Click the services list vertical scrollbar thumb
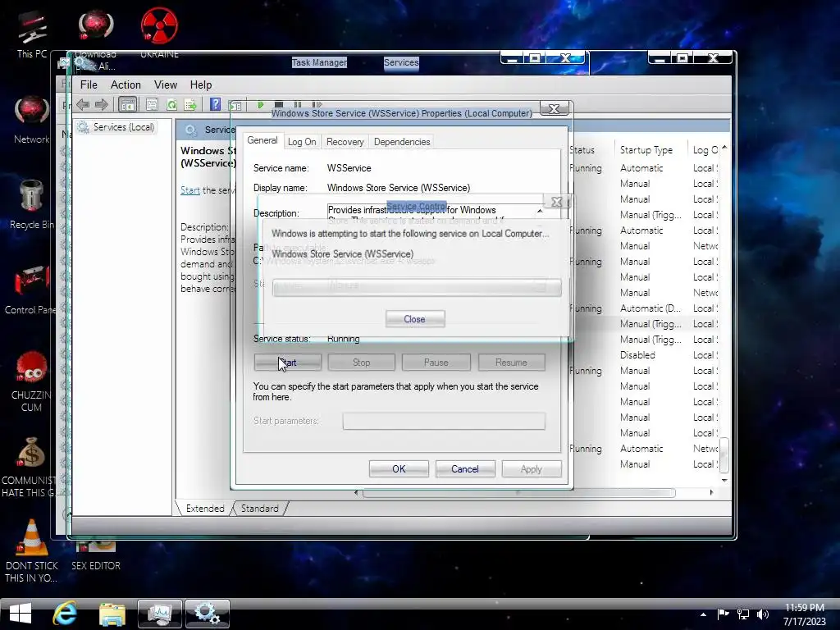 (x=724, y=454)
